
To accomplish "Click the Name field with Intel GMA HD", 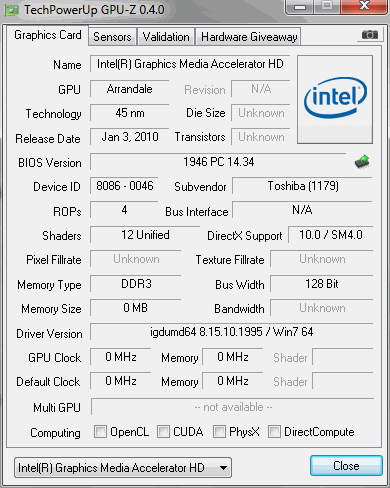I will point(190,64).
